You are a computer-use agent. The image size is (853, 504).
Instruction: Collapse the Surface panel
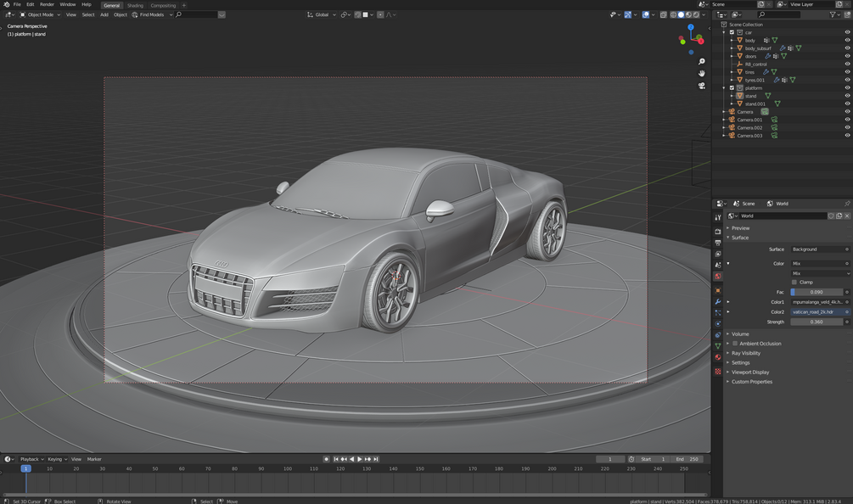pos(740,238)
